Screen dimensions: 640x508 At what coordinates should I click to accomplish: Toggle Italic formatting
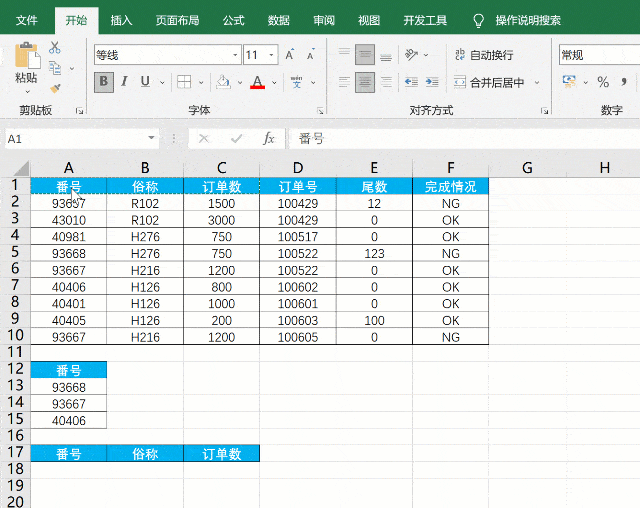click(x=124, y=82)
